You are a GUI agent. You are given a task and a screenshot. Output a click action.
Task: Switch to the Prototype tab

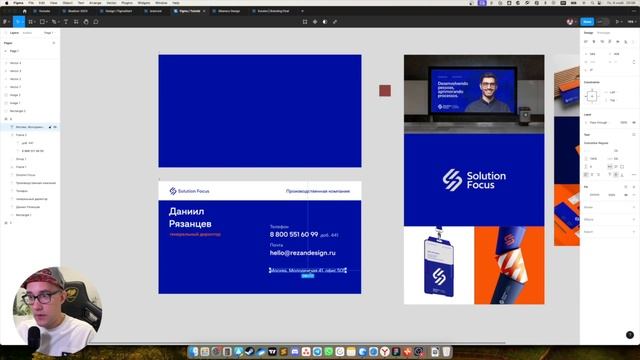click(603, 33)
